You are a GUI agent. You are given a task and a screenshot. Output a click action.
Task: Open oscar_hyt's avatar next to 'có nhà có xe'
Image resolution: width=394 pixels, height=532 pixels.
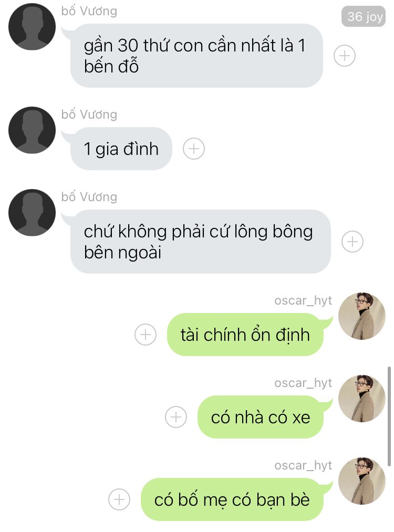tap(362, 398)
